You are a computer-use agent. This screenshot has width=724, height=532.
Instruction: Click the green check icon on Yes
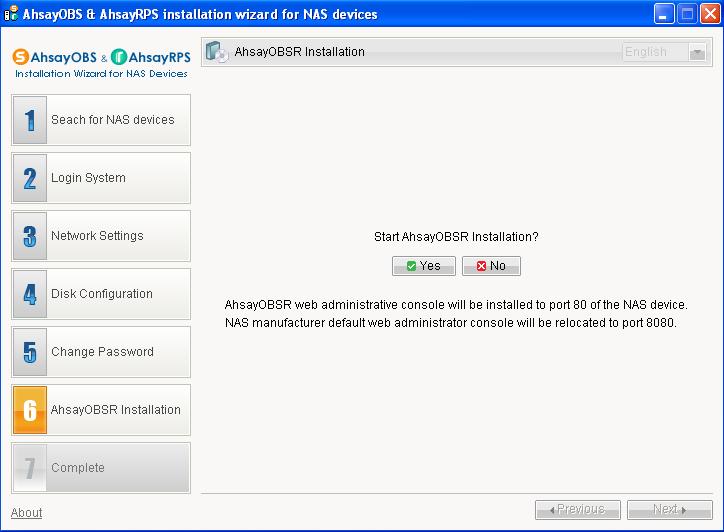pyautogui.click(x=411, y=266)
